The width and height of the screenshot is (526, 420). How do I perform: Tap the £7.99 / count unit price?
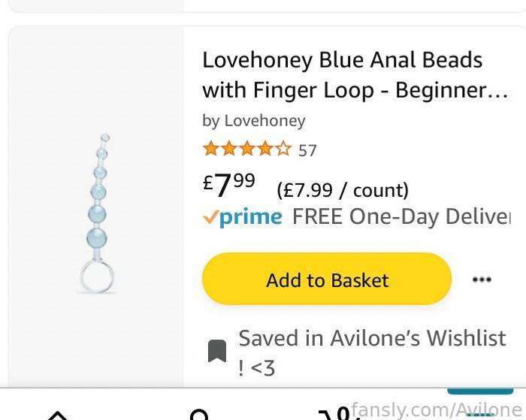343,190
